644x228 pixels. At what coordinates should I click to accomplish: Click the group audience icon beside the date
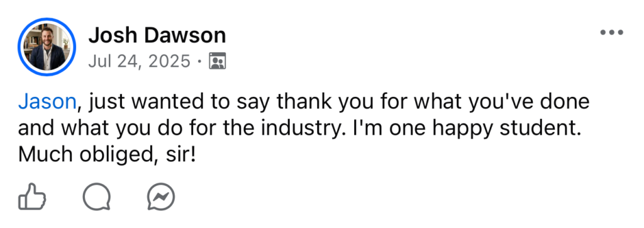click(x=217, y=61)
